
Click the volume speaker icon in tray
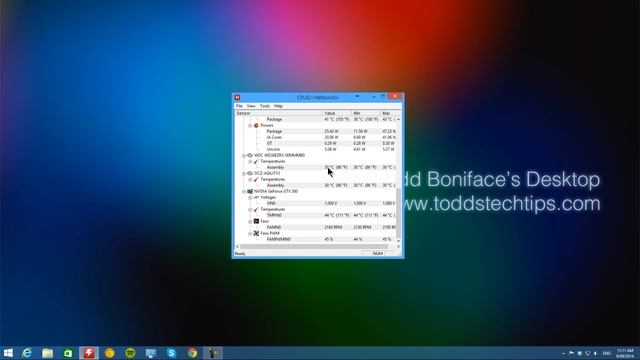(596, 353)
